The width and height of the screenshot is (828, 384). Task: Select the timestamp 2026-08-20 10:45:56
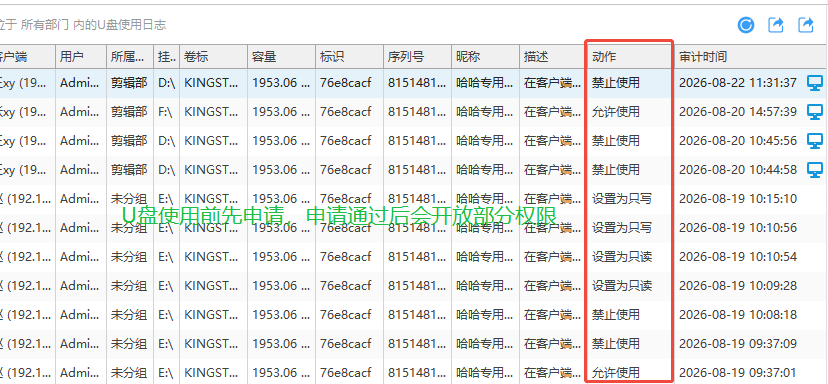point(738,141)
